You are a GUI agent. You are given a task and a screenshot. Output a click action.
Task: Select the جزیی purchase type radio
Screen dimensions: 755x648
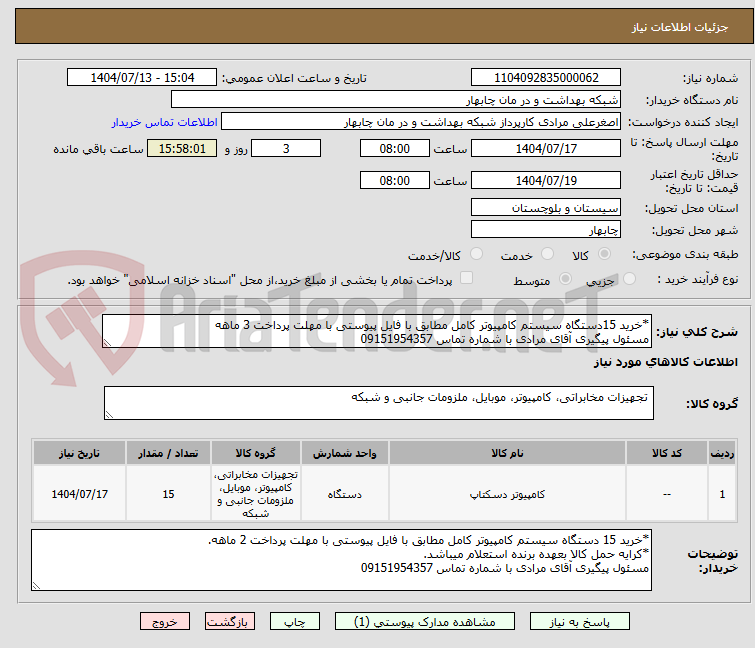tap(629, 279)
